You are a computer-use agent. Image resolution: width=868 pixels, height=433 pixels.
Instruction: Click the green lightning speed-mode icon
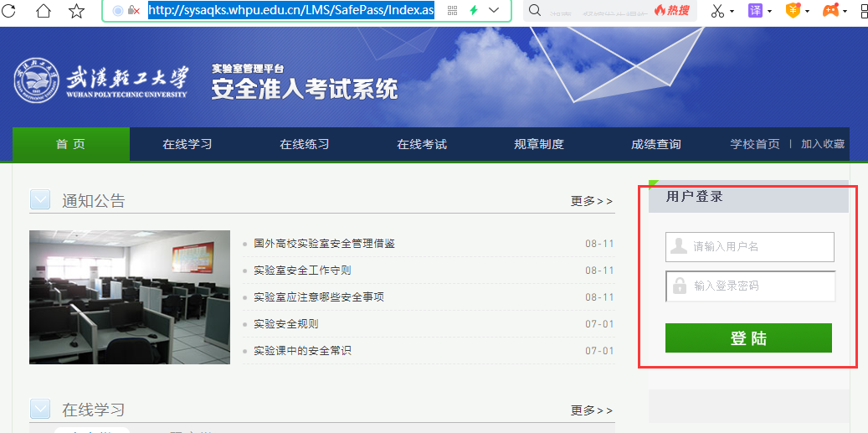click(474, 10)
